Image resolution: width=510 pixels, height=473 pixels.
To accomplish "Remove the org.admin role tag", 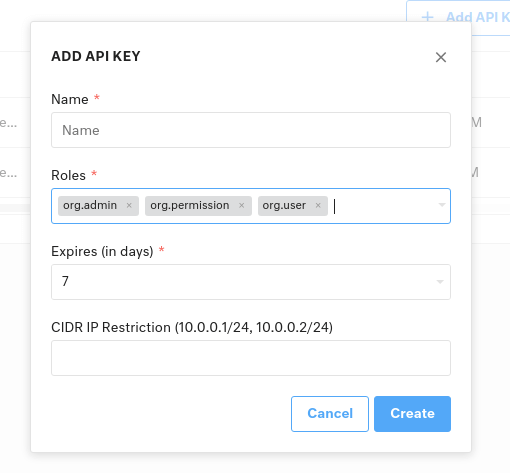I will click(x=129, y=206).
